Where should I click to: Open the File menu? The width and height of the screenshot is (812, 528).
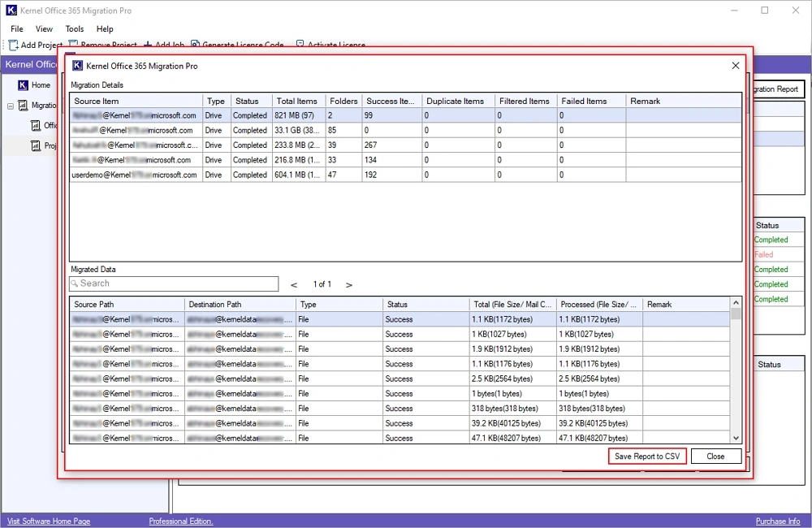(16, 28)
